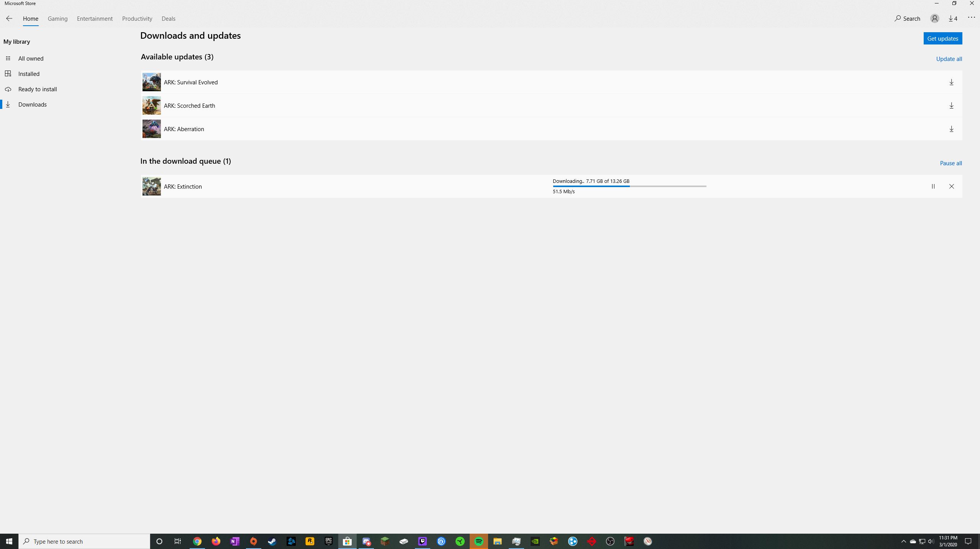Click the ARK: Survival Evolved title text
This screenshot has height=549, width=980.
(191, 82)
